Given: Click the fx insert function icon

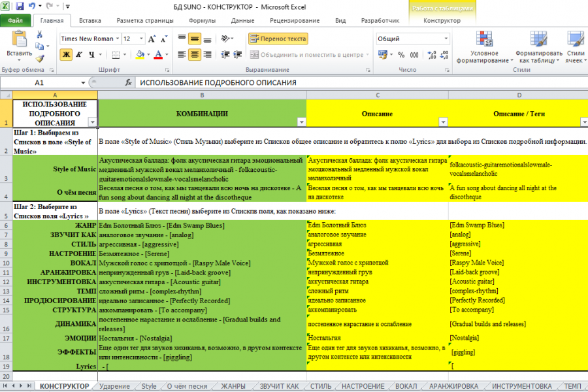Looking at the screenshot, I should tap(128, 83).
